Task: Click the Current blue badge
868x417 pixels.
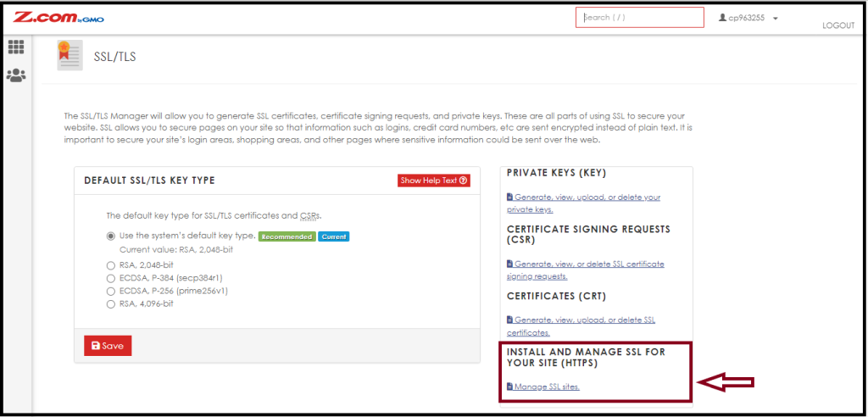Action: pyautogui.click(x=333, y=236)
